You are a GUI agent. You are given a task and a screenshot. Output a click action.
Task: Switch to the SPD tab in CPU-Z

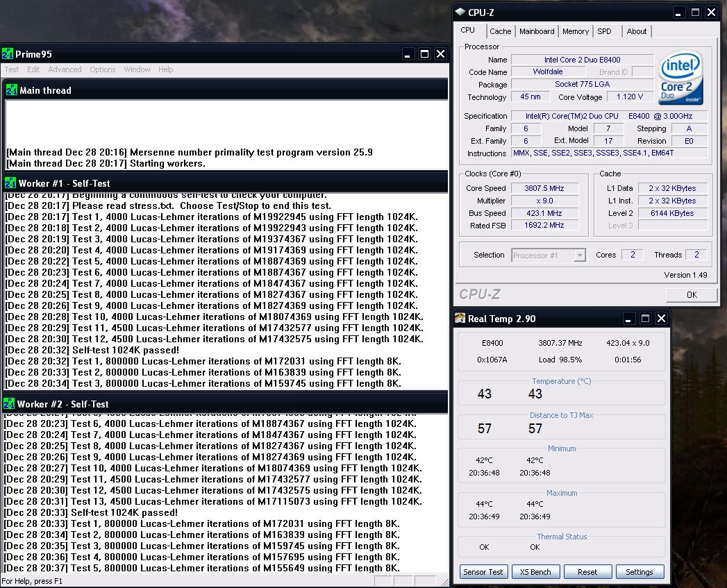tap(604, 31)
